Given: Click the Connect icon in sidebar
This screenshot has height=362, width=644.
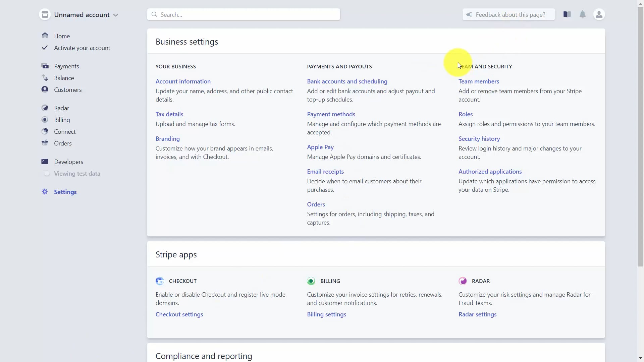Looking at the screenshot, I should tap(45, 131).
